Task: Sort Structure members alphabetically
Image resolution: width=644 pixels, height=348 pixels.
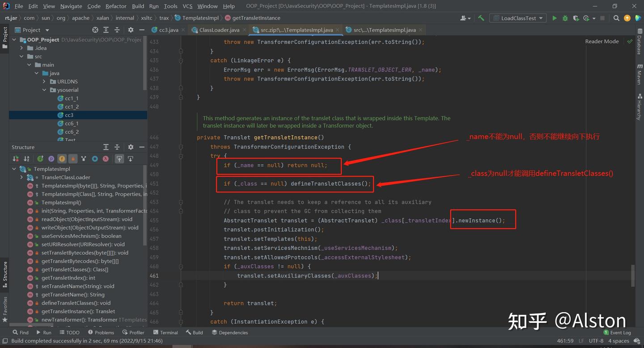Action: [x=26, y=159]
